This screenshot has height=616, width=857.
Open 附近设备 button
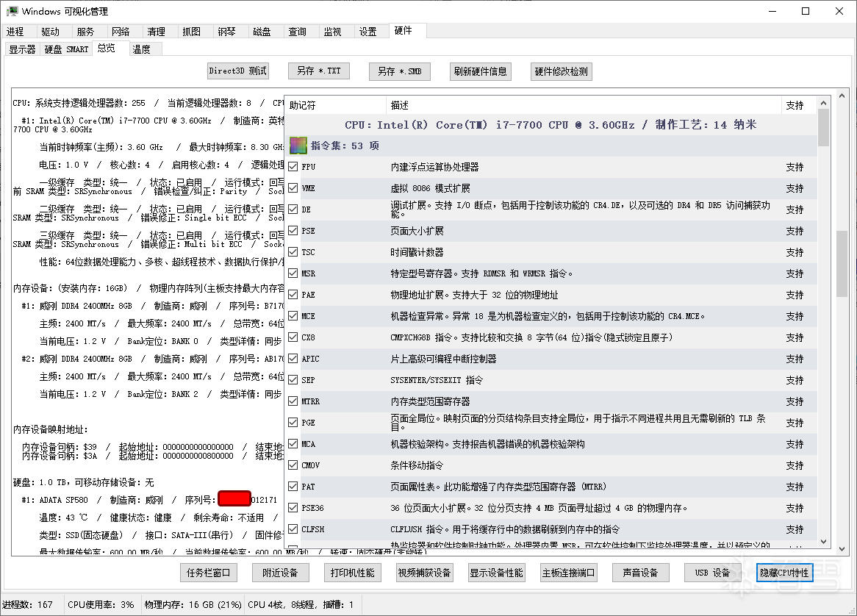click(x=280, y=573)
